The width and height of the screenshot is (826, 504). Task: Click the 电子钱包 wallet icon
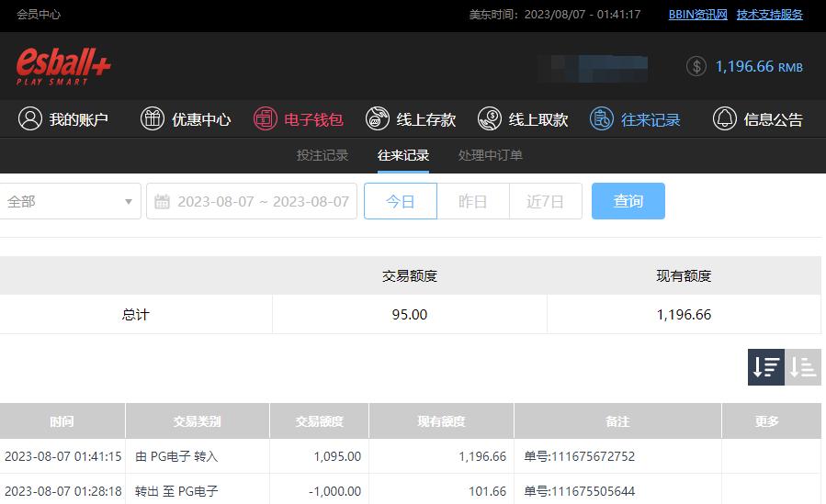coord(265,118)
